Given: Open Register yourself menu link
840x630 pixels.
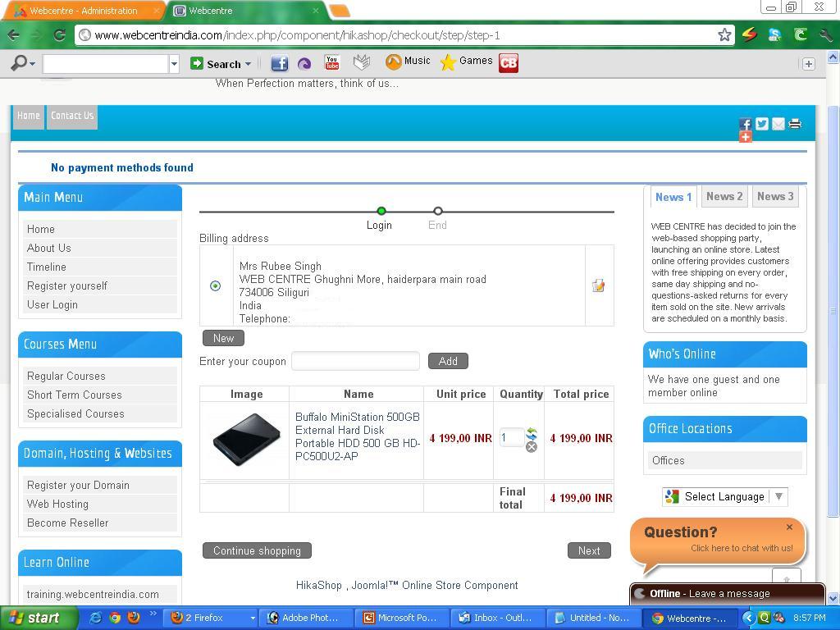Looking at the screenshot, I should [x=100, y=285].
